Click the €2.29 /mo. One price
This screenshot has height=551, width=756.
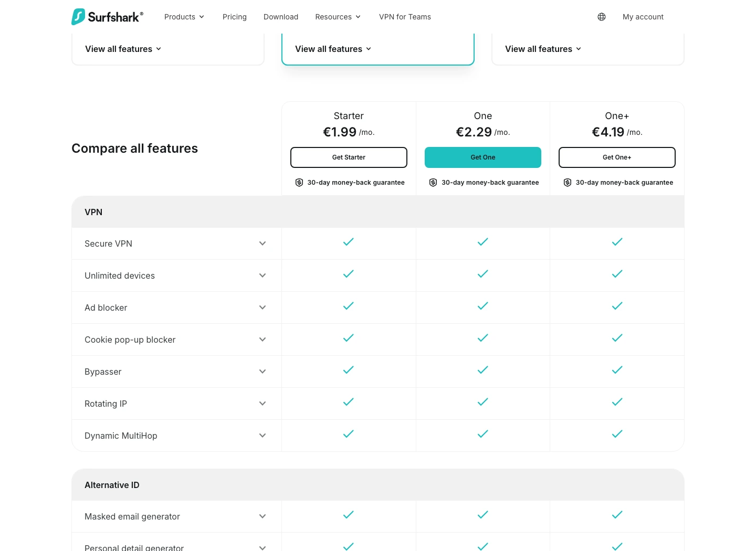tap(483, 132)
